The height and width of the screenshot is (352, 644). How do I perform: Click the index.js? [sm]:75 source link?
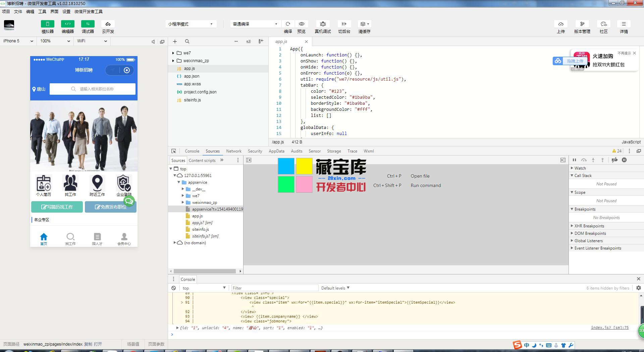pos(609,327)
